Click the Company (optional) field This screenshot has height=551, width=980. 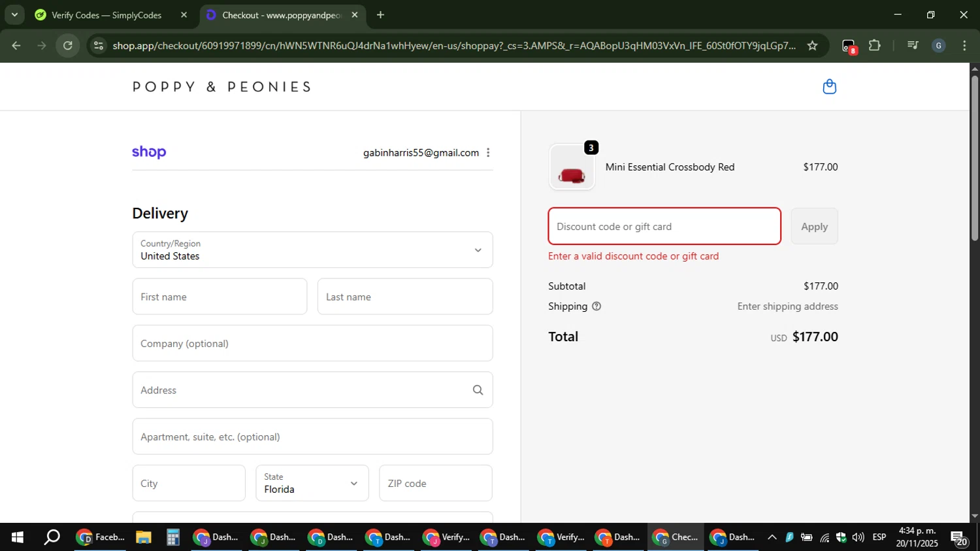pos(312,343)
